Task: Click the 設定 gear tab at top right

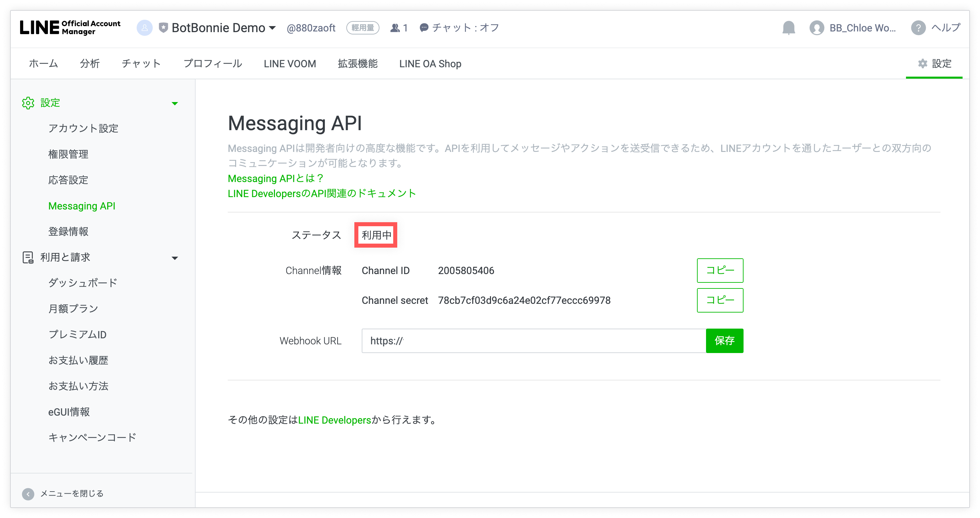Action: (x=934, y=64)
